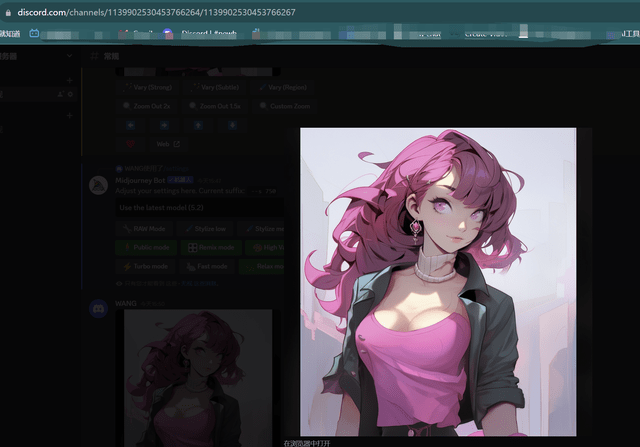This screenshot has width=640, height=447.
Task: Expand the server name dropdown chevron
Action: (69, 57)
